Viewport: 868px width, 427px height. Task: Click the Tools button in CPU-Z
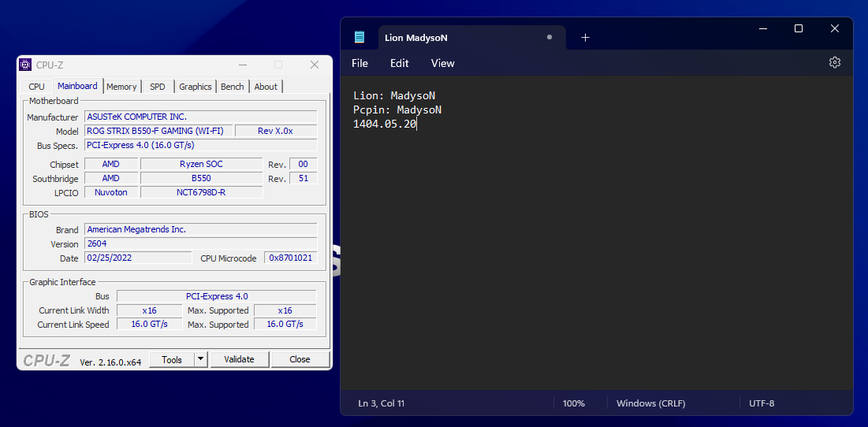pos(172,359)
